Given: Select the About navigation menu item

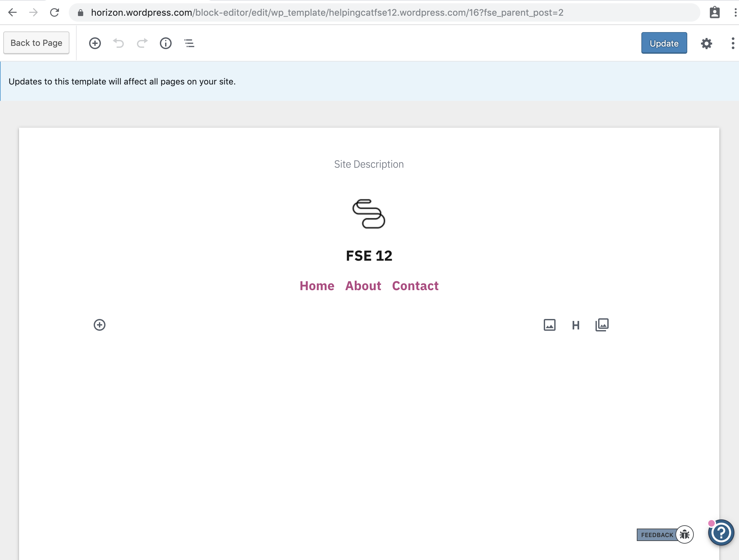Looking at the screenshot, I should pos(363,286).
